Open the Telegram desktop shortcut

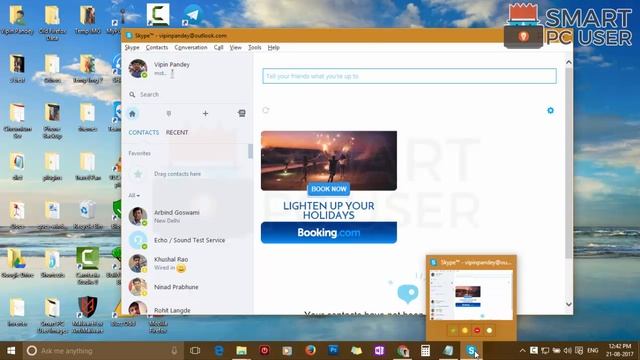tap(192, 15)
